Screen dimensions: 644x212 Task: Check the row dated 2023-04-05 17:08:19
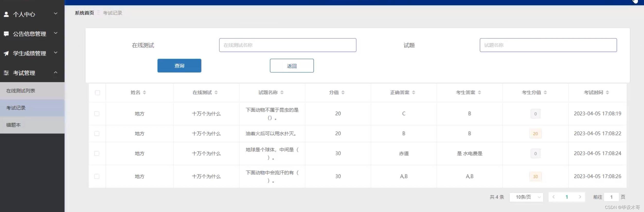97,114
